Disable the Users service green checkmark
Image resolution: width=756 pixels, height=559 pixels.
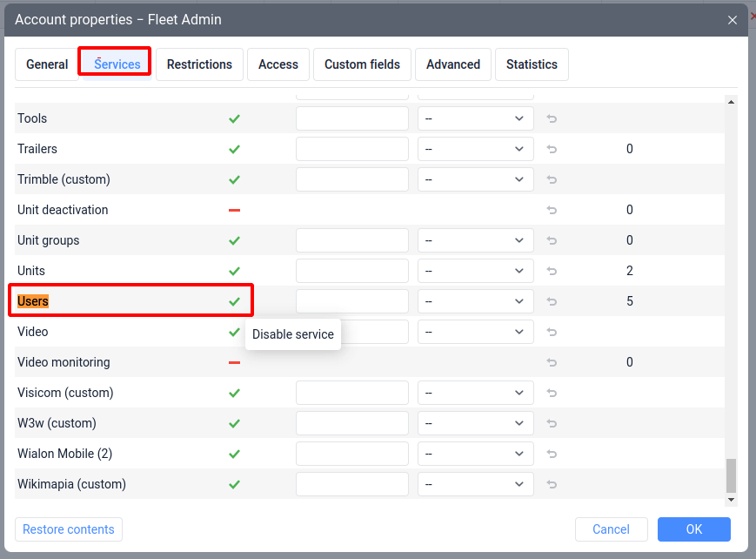tap(234, 301)
